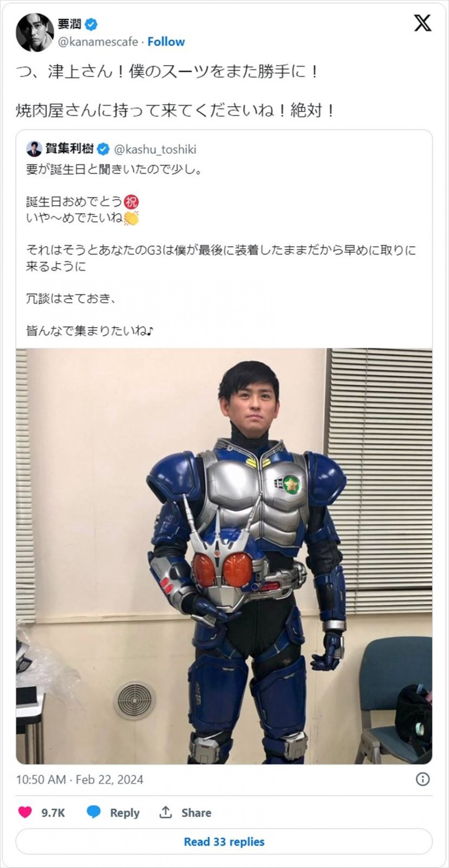
Task: Click 賀集利樹's verified blue badge
Action: click(x=103, y=149)
